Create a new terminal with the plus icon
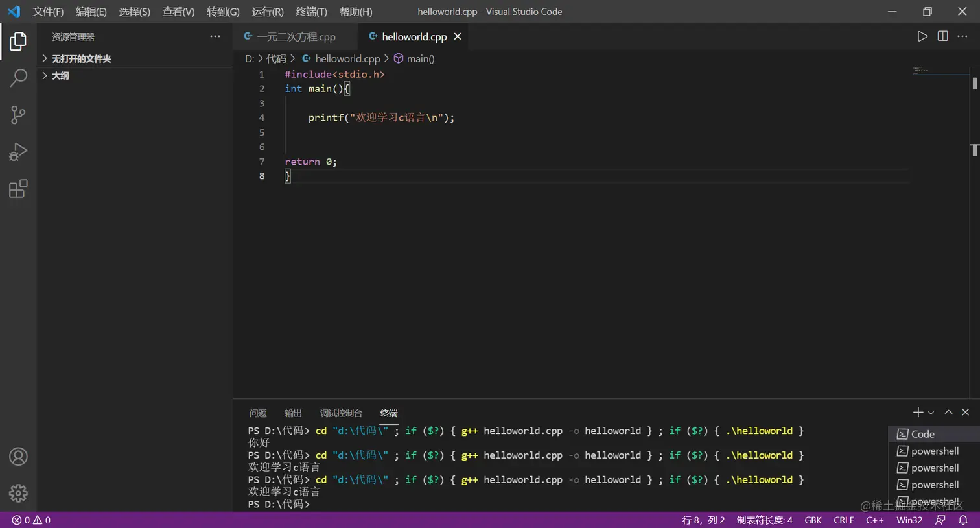This screenshot has width=980, height=528. tap(918, 412)
